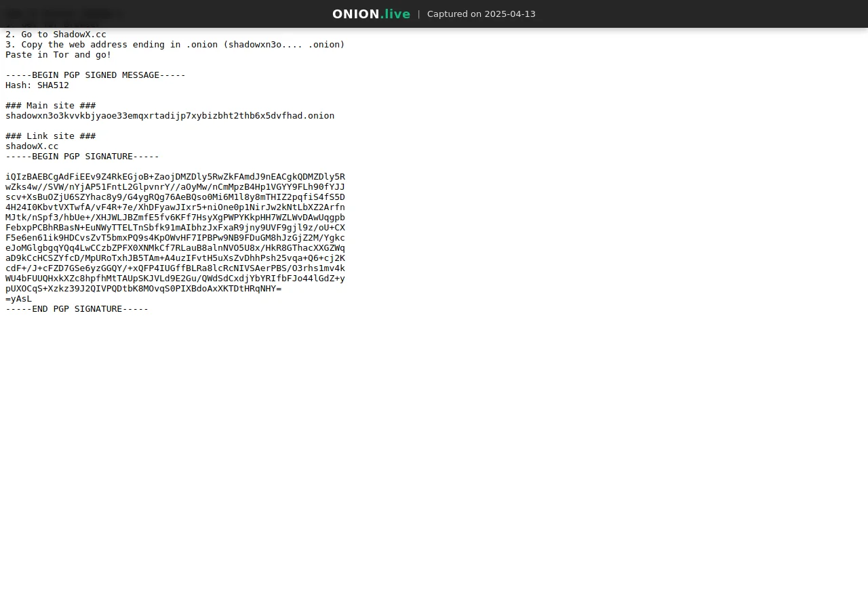This screenshot has height=610, width=868.
Task: Click 'BEGIN PGP SIGNED MESSAGE' header line
Action: coord(96,75)
